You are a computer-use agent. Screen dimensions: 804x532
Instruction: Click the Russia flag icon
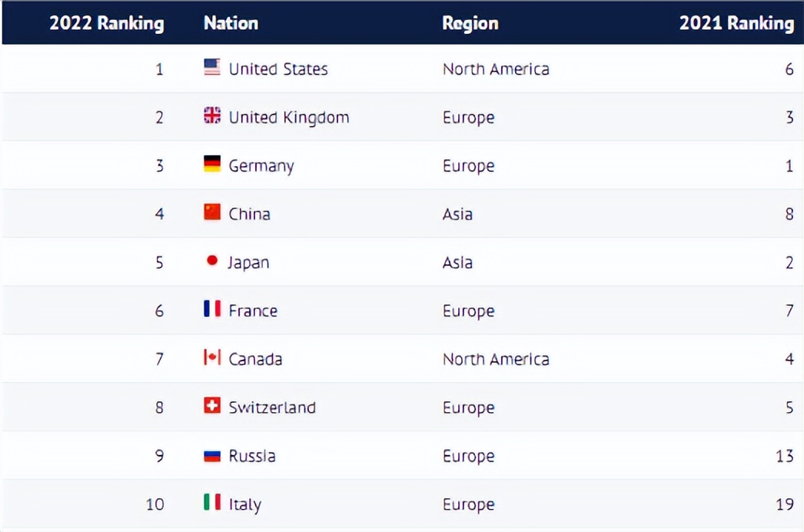pos(212,455)
